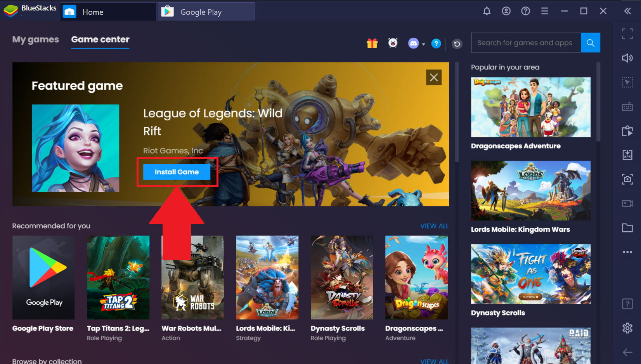Open the settings gear icon
The image size is (641, 364).
tap(627, 328)
